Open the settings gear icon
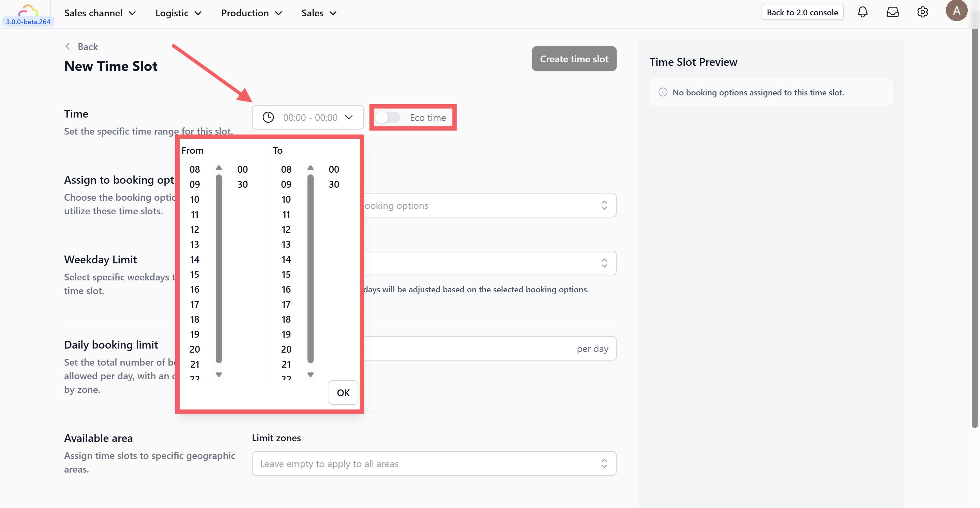Image resolution: width=980 pixels, height=508 pixels. [x=922, y=12]
